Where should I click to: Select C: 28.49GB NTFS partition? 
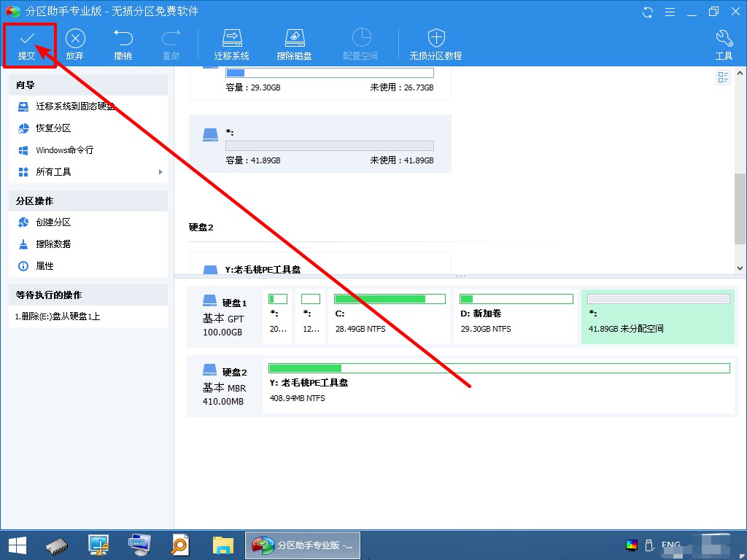click(x=390, y=316)
